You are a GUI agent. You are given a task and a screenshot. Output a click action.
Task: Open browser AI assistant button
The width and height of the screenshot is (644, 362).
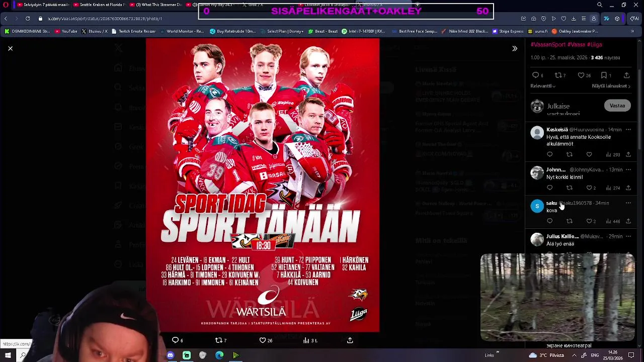[634, 19]
